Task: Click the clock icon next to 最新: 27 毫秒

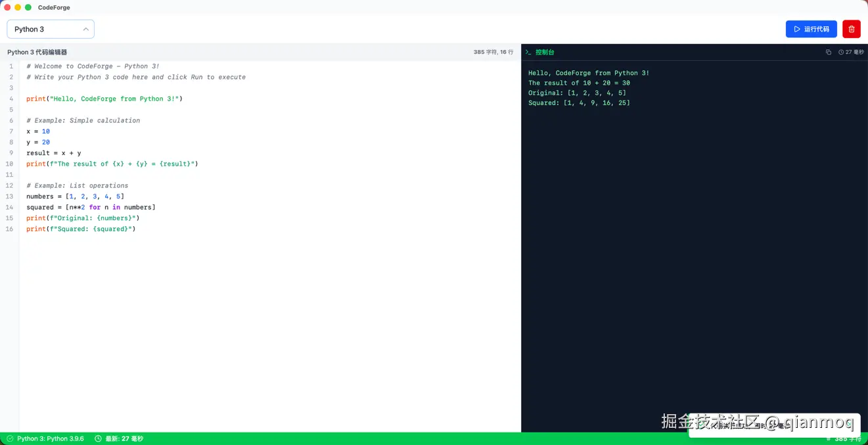Action: click(99, 438)
